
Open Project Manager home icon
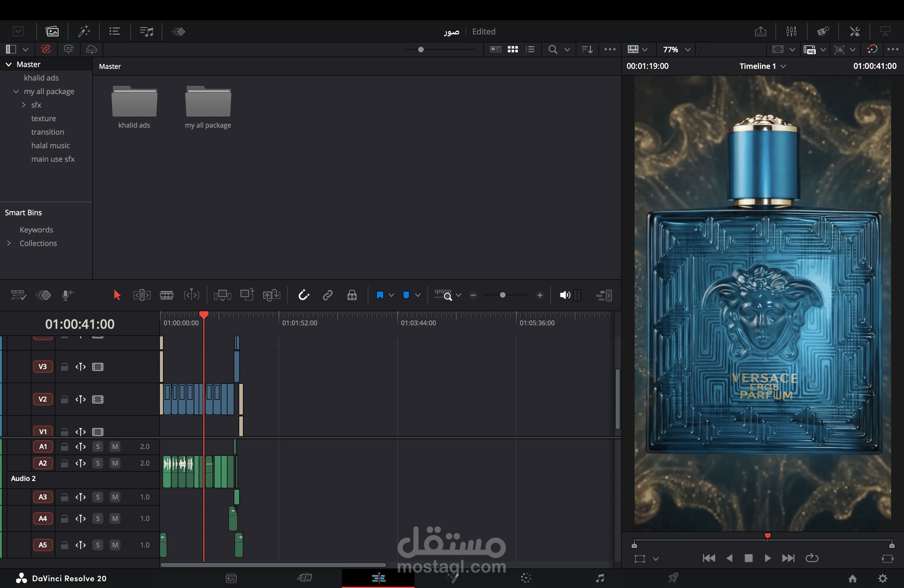[x=853, y=578]
